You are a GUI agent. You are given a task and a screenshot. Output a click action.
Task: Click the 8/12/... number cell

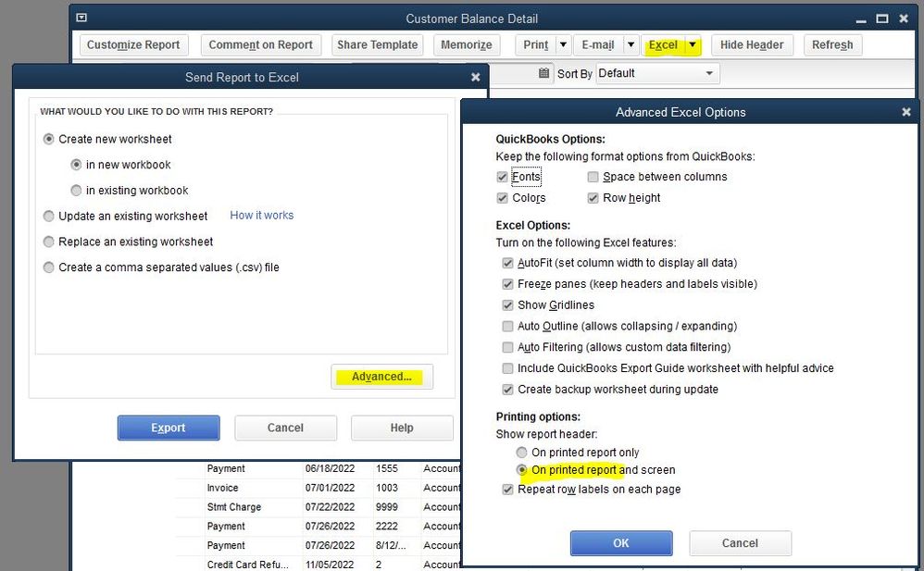[x=391, y=546]
